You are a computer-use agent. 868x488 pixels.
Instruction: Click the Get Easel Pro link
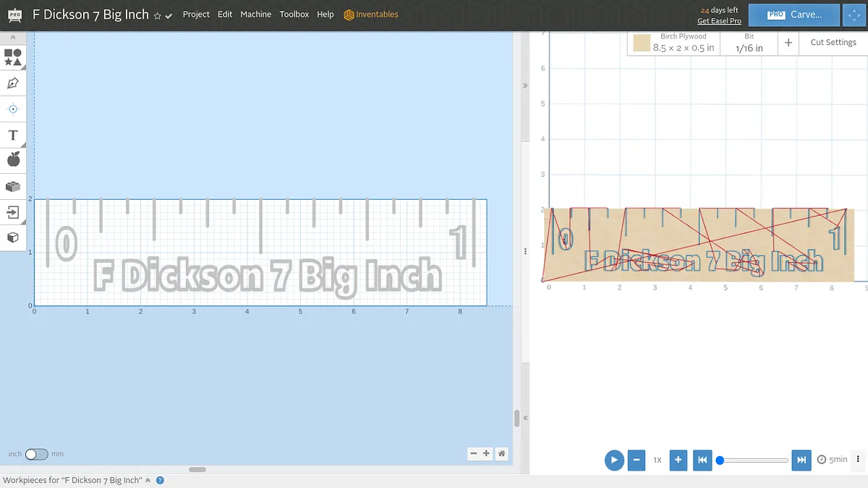719,21
